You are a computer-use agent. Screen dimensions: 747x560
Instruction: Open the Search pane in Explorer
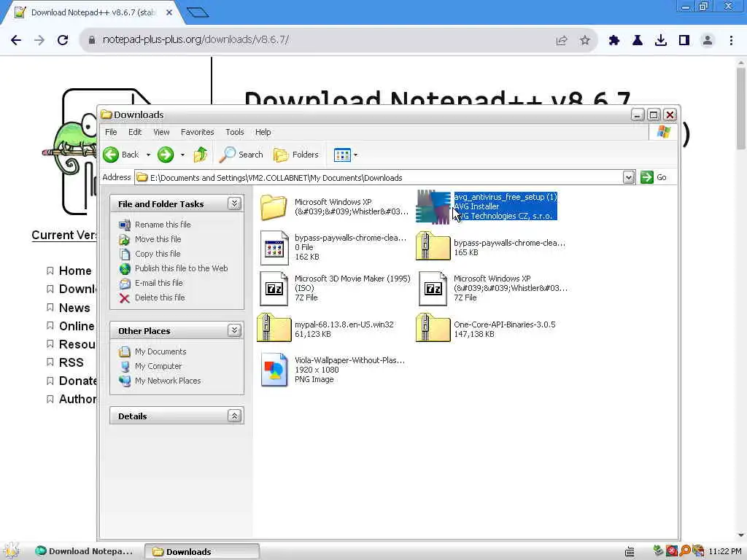pyautogui.click(x=241, y=155)
